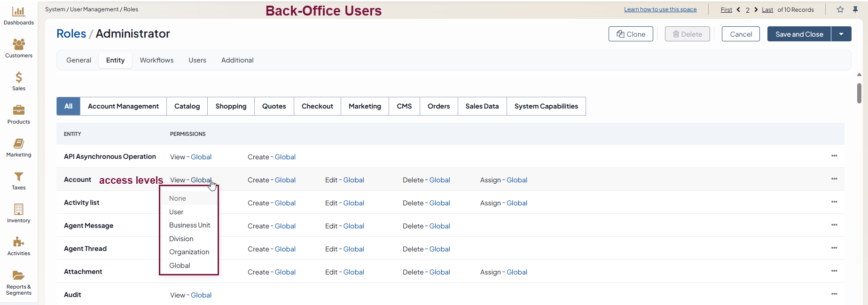This screenshot has width=868, height=305.
Task: Go to the next record arrow
Action: 756,9
